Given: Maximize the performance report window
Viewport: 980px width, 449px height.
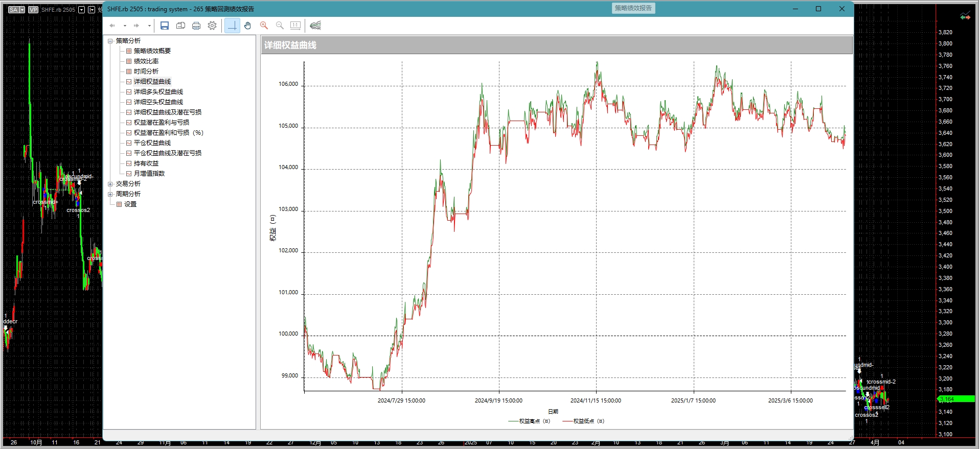Looking at the screenshot, I should [x=818, y=9].
